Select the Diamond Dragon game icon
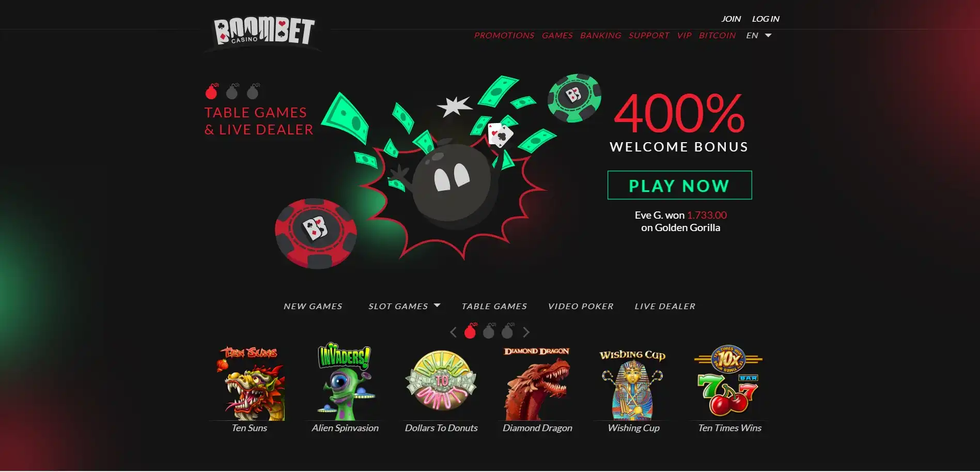 tap(537, 383)
